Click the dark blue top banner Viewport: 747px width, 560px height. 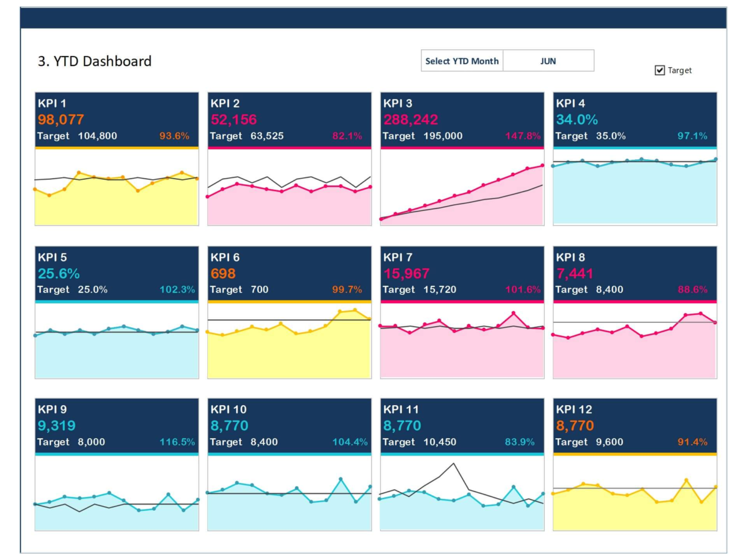374,19
